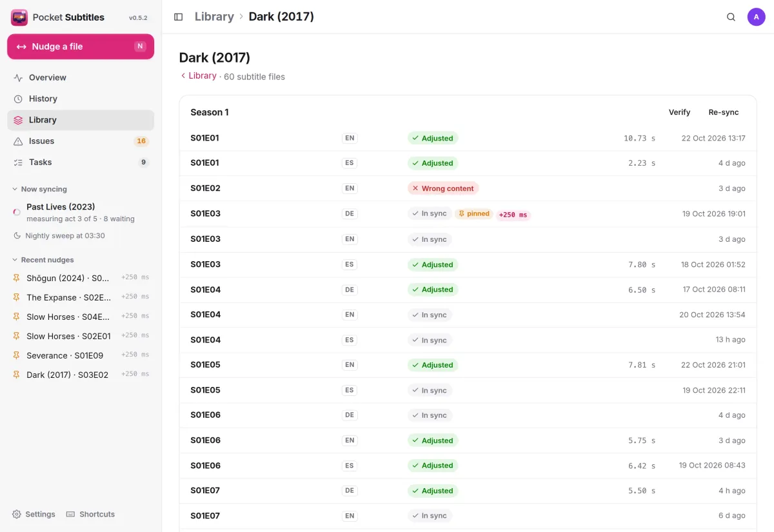Collapse the Now syncing section

[x=40, y=189]
